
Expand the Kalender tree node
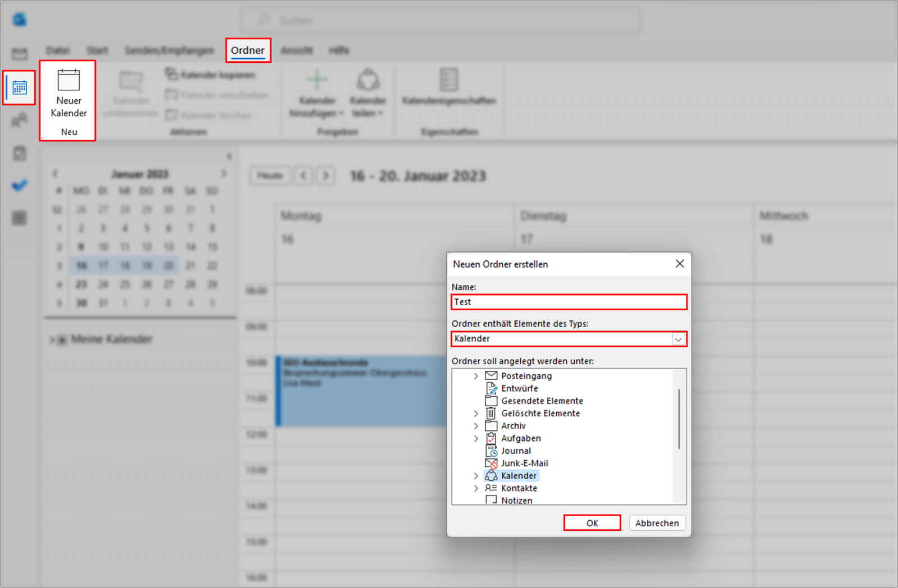pos(476,476)
